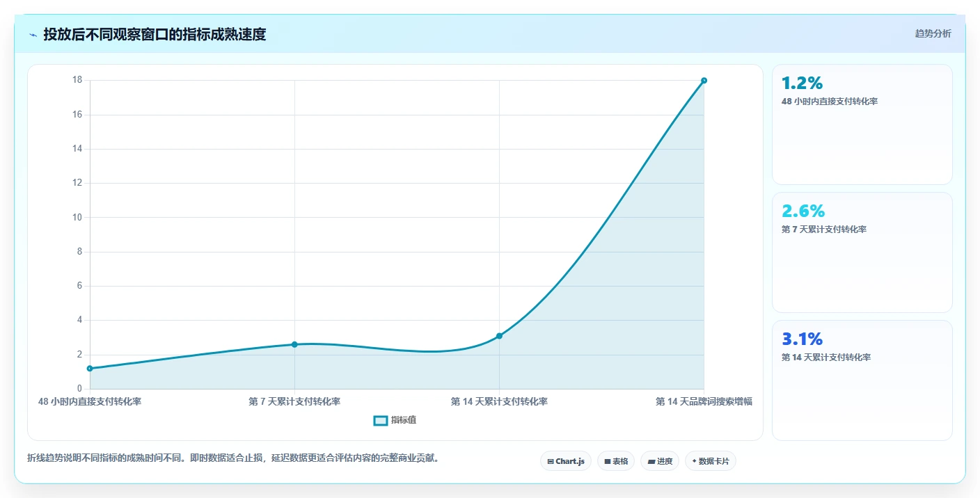The height and width of the screenshot is (498, 980).
Task: Select the Chart.js tag chip
Action: pos(566,461)
